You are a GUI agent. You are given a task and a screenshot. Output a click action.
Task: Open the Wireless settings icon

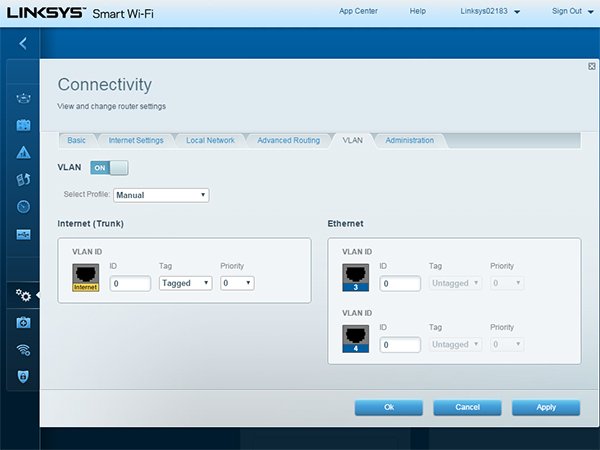23,350
